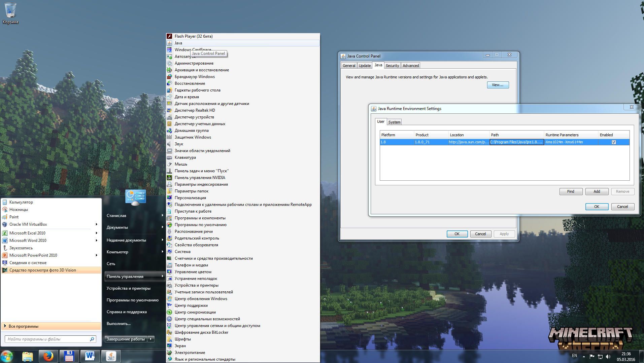Click the Find button
Screen dimensions: 644x363
tap(571, 191)
